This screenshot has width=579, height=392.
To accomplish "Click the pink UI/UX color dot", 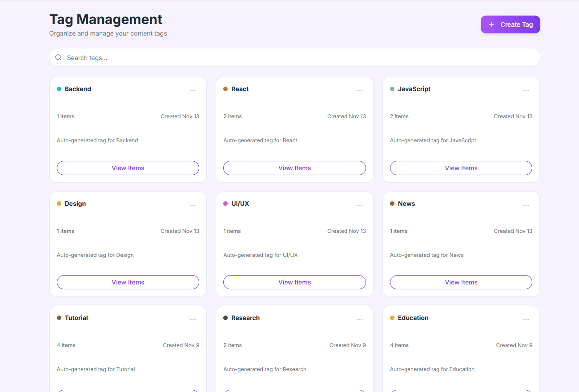I will pos(225,204).
